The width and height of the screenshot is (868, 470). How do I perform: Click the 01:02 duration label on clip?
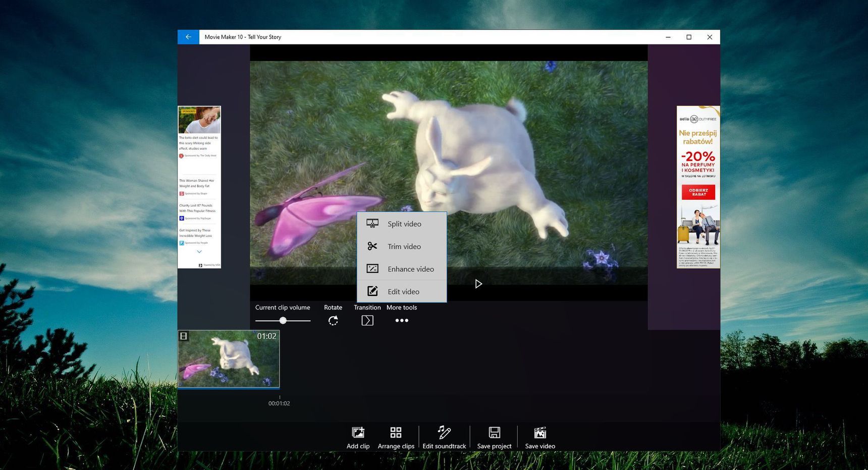coord(266,336)
